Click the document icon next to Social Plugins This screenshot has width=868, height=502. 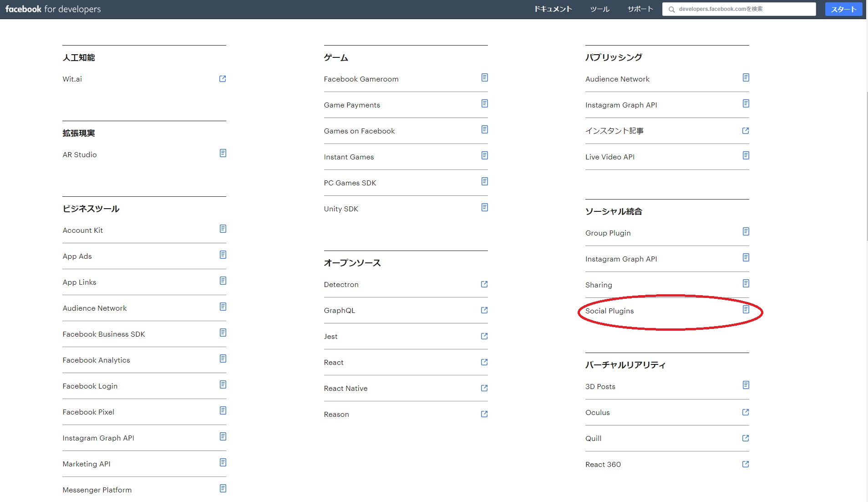[746, 310]
